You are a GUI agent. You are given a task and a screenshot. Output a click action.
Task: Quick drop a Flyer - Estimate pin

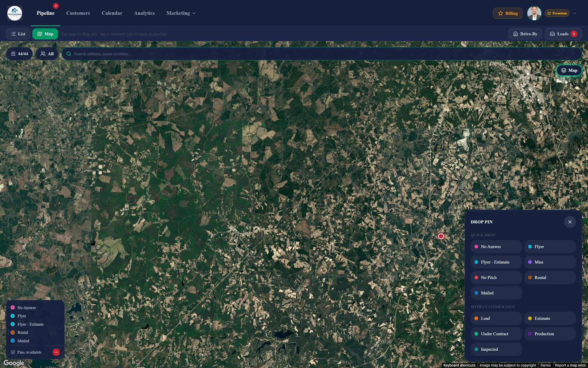pyautogui.click(x=496, y=262)
